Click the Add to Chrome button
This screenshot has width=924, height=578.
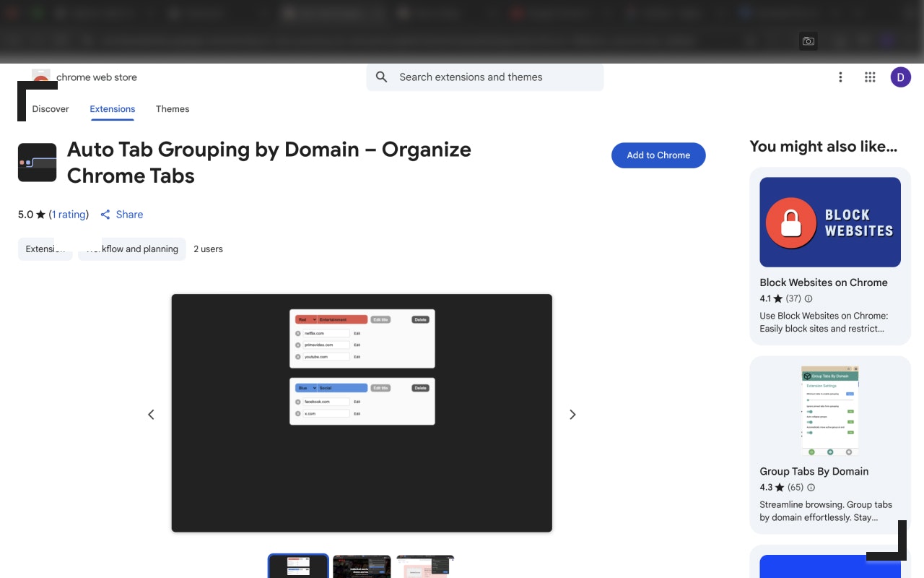tap(658, 155)
